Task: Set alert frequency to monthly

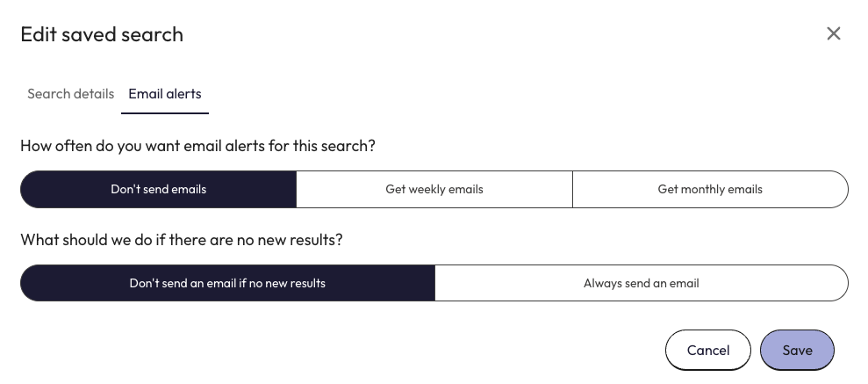Action: (710, 189)
